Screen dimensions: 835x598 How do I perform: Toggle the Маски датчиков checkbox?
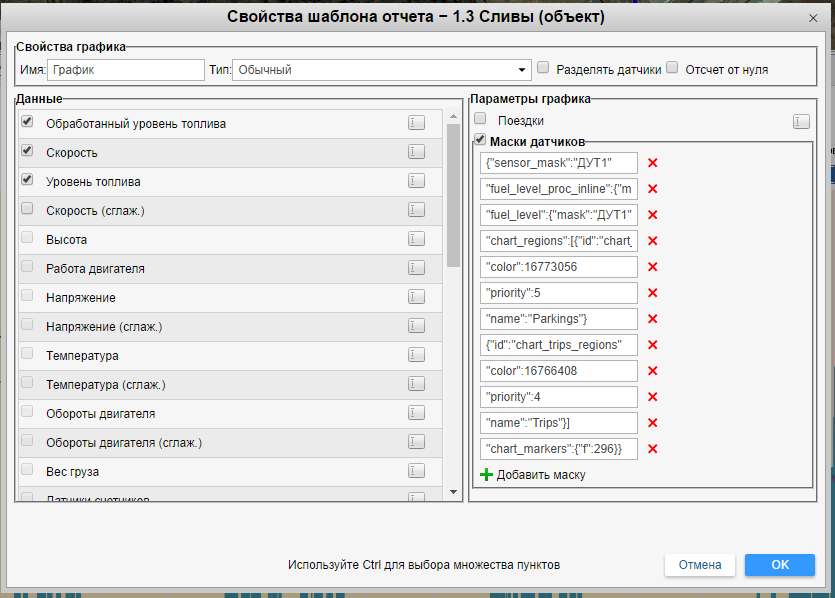pyautogui.click(x=481, y=141)
